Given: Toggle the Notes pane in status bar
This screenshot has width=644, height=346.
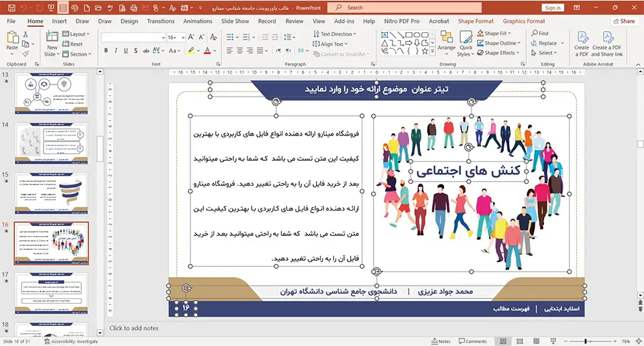Looking at the screenshot, I should click(441, 341).
